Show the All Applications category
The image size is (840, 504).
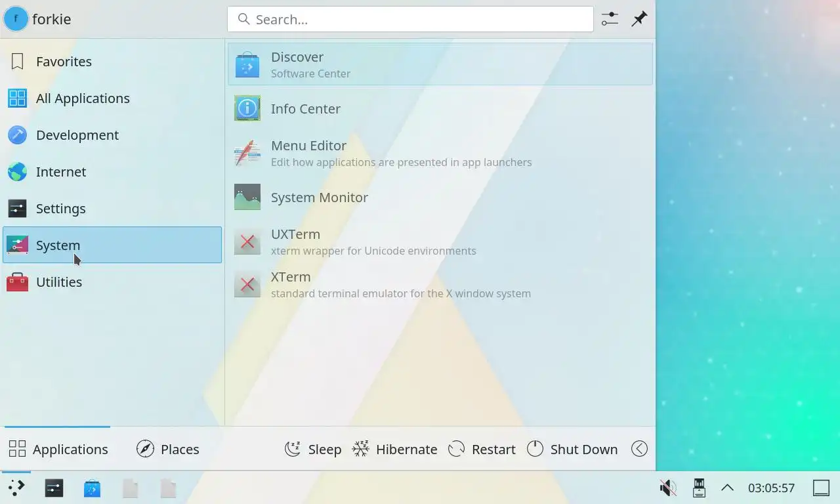click(x=112, y=98)
